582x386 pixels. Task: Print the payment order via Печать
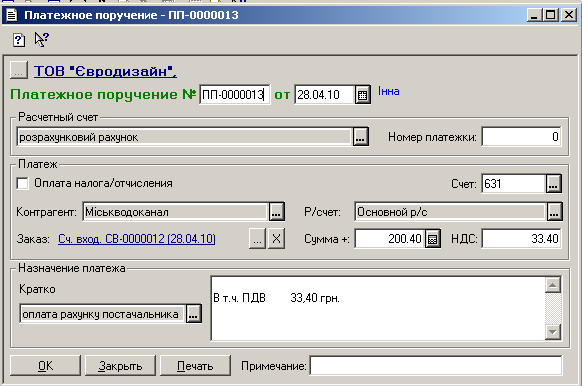pos(195,366)
